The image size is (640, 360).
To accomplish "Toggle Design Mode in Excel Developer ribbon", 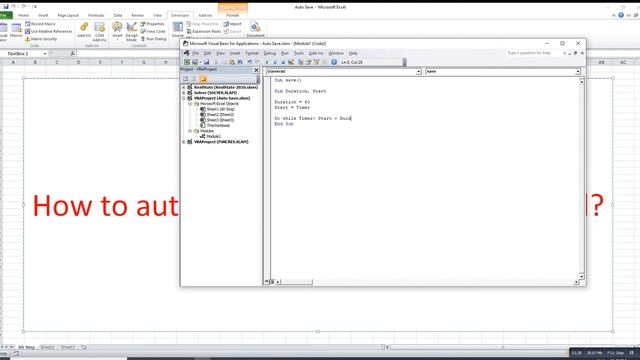I will coord(131,31).
